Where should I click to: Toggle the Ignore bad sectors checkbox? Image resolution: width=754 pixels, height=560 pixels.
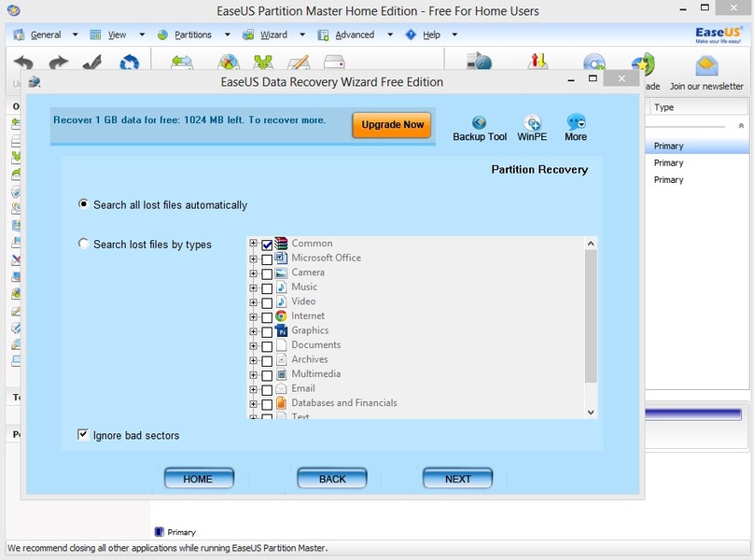(x=84, y=435)
